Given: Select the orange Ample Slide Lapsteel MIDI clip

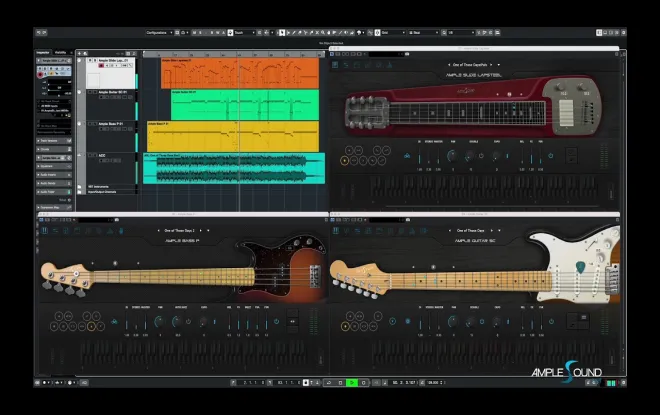Looking at the screenshot, I should click(240, 73).
